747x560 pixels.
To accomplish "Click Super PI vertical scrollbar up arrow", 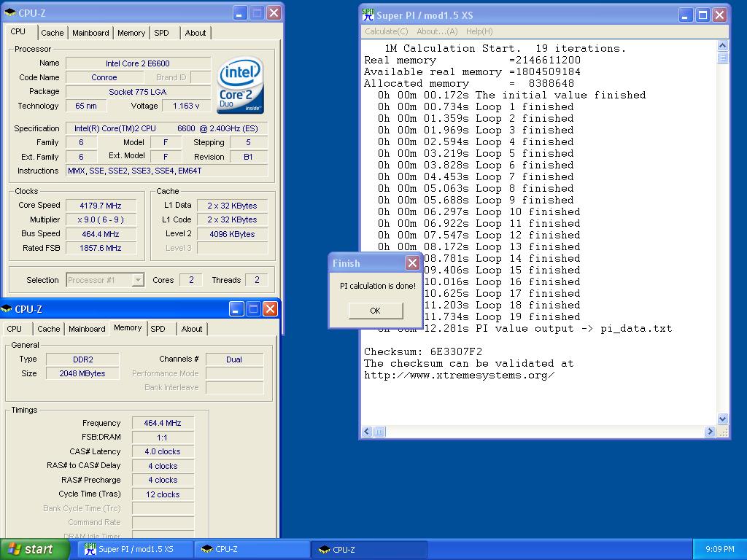I will pyautogui.click(x=722, y=46).
